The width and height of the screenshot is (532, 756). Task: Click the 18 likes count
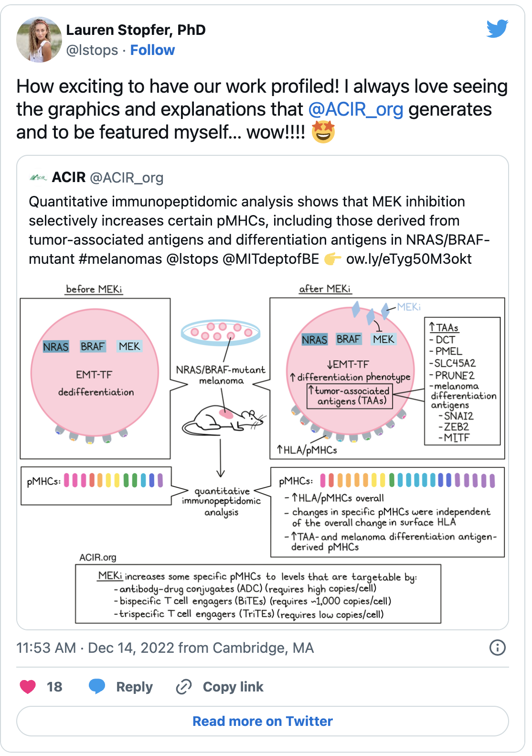pyautogui.click(x=54, y=687)
